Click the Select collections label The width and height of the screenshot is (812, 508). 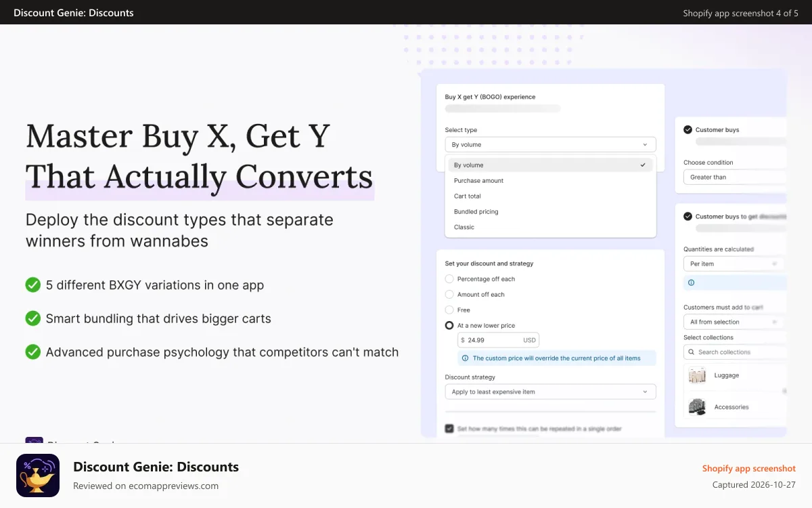708,337
